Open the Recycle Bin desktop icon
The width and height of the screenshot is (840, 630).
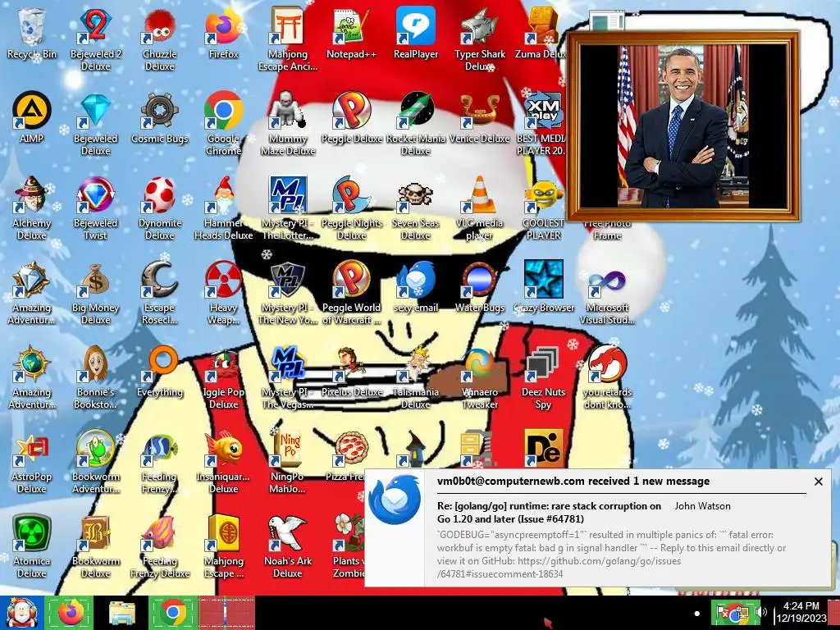(32, 33)
